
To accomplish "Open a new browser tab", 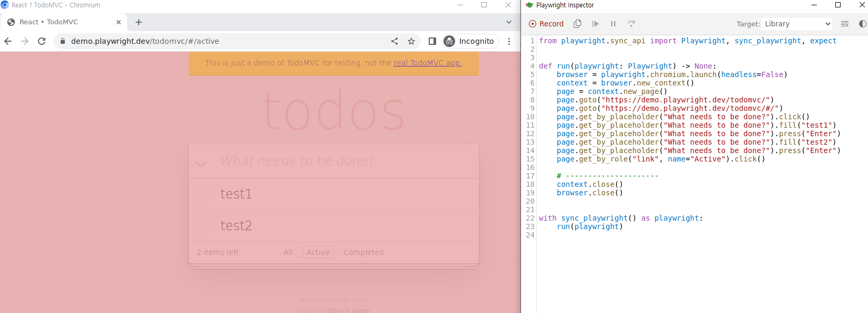I will pyautogui.click(x=139, y=22).
